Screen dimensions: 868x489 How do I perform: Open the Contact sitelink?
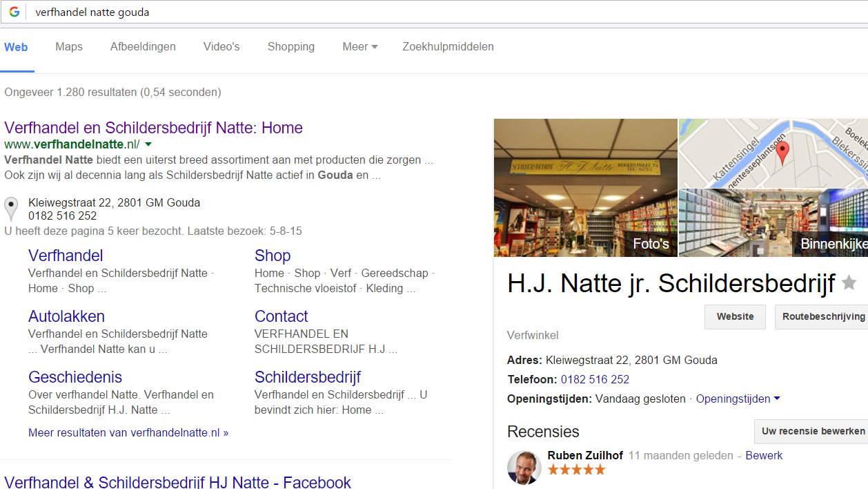(281, 316)
